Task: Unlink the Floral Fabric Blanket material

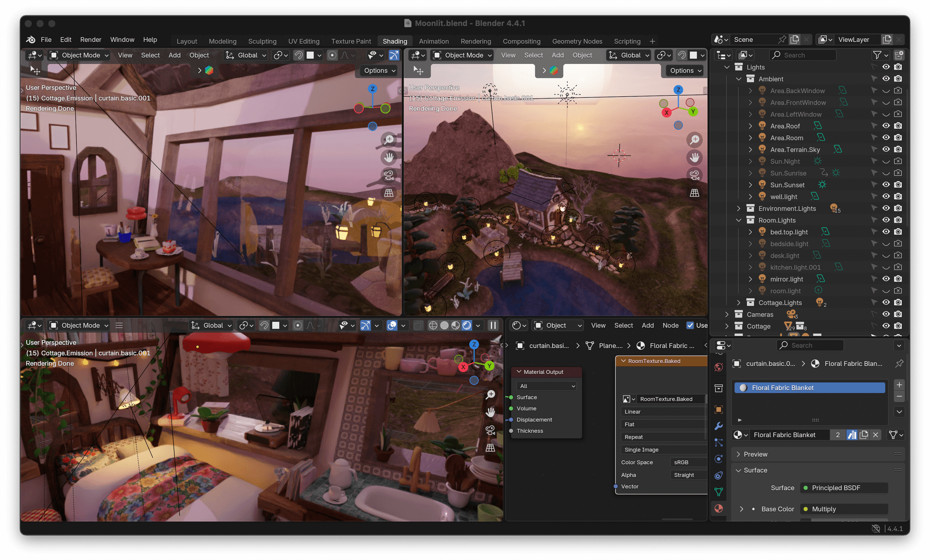Action: (875, 435)
